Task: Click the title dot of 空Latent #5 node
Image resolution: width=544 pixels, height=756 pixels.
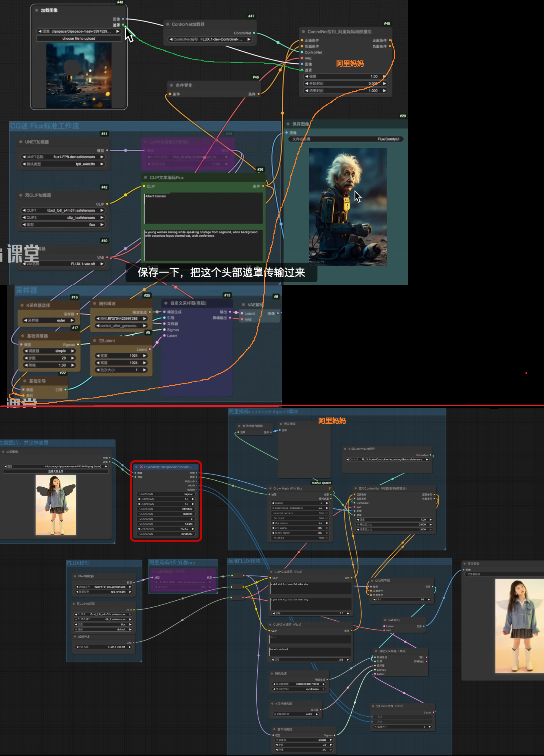Action: (x=95, y=341)
